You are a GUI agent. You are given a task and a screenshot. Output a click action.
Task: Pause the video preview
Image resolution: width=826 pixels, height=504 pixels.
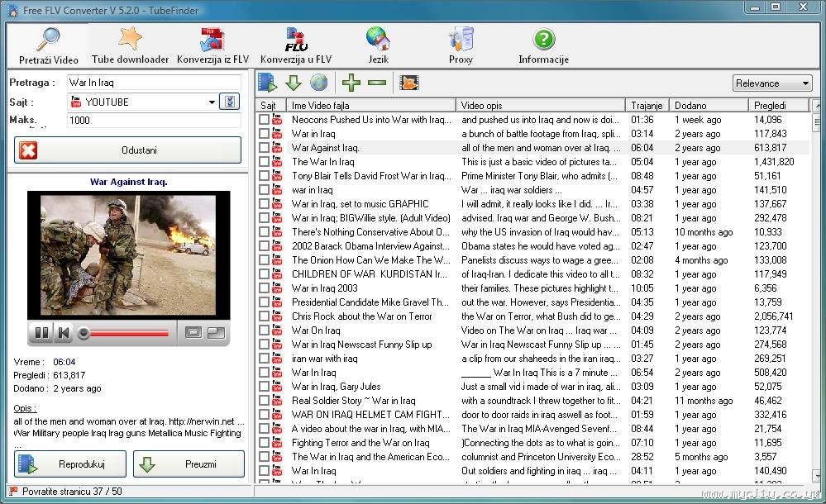[x=40, y=333]
